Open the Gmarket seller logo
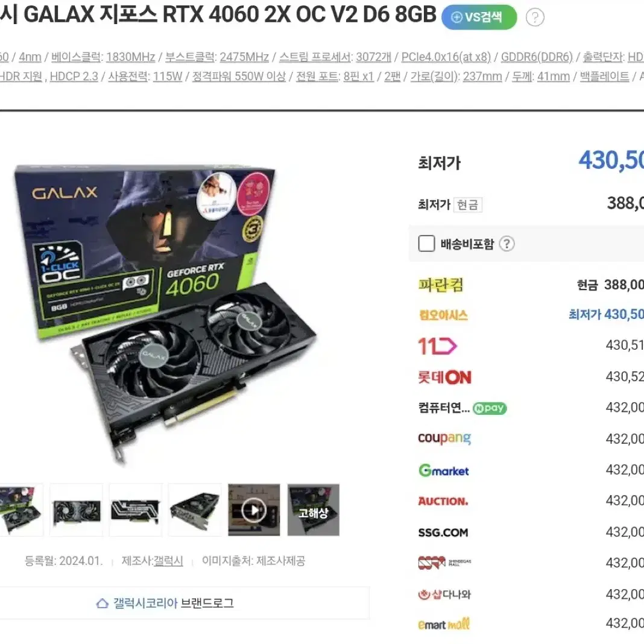This screenshot has width=644, height=644. 444,470
